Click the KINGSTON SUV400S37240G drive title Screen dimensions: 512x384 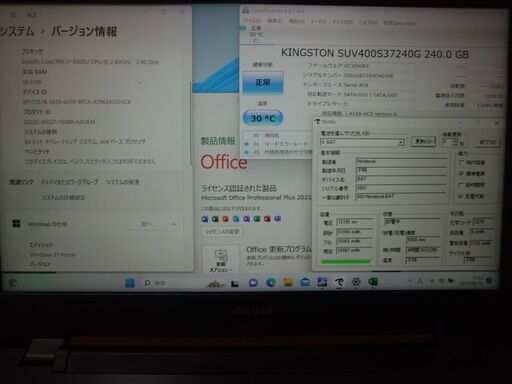[375, 53]
